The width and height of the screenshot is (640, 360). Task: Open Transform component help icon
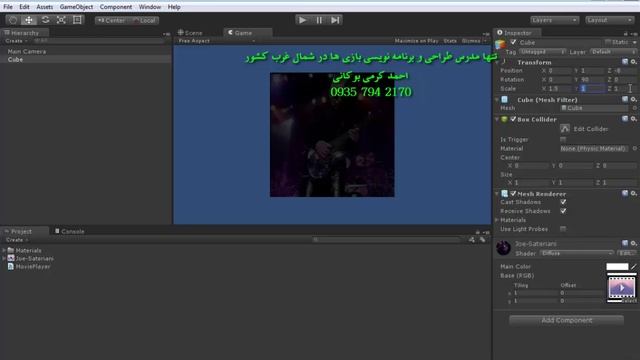(625, 62)
